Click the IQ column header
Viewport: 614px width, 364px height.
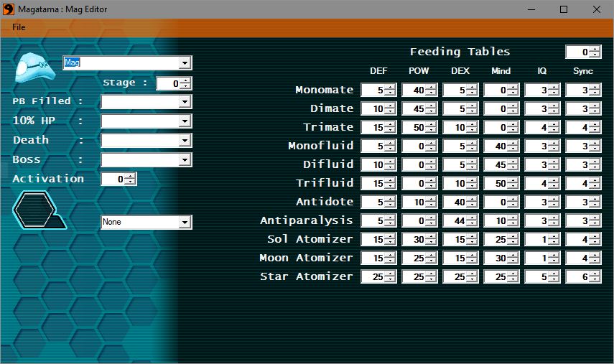tap(542, 71)
